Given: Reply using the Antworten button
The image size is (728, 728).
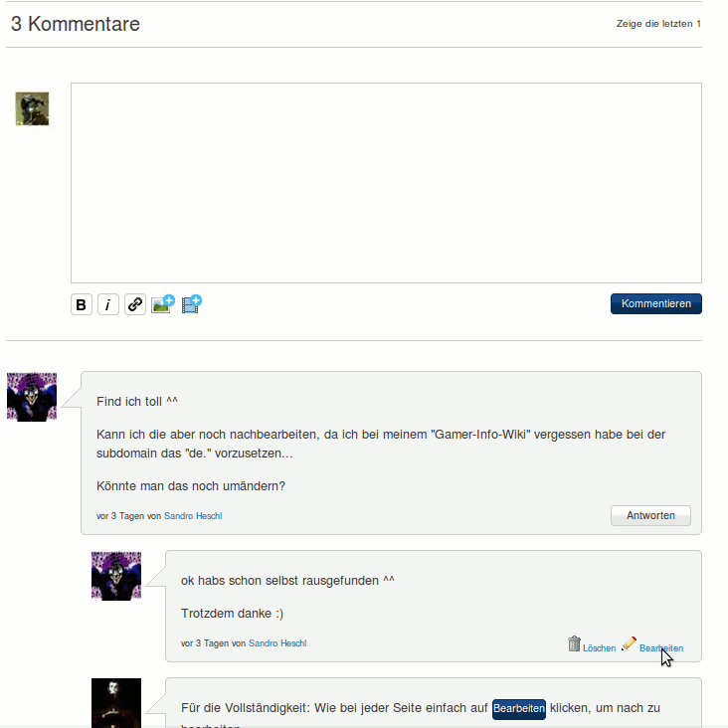Looking at the screenshot, I should pyautogui.click(x=650, y=515).
